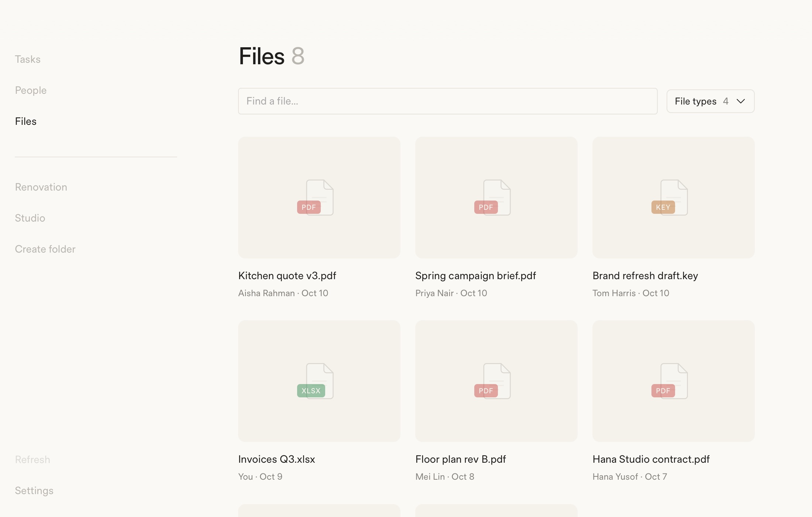Click the Floor plan rev B.pdf file name
This screenshot has width=812, height=517.
461,459
